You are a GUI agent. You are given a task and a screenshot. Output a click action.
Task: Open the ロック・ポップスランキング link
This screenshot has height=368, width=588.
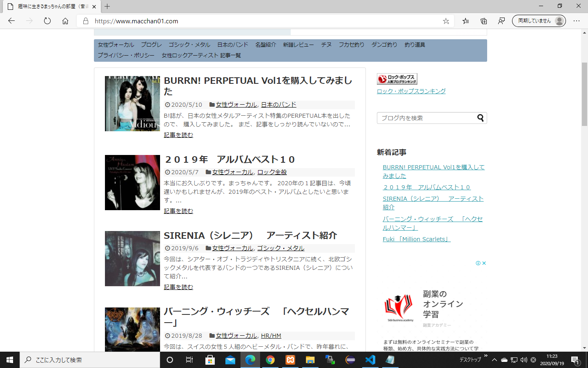click(411, 91)
